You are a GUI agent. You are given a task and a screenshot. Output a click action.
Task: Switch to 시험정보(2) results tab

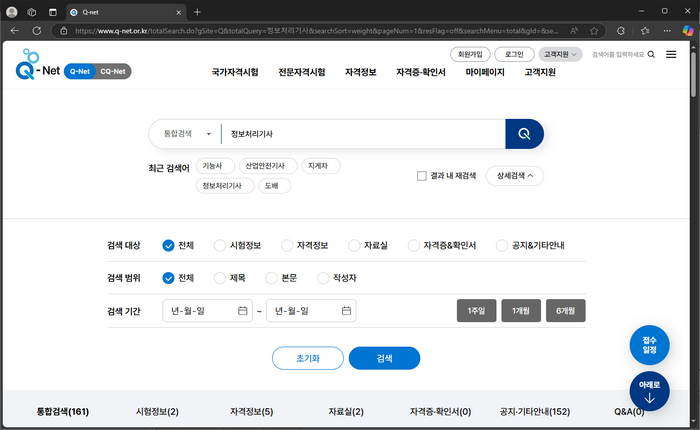pos(157,412)
